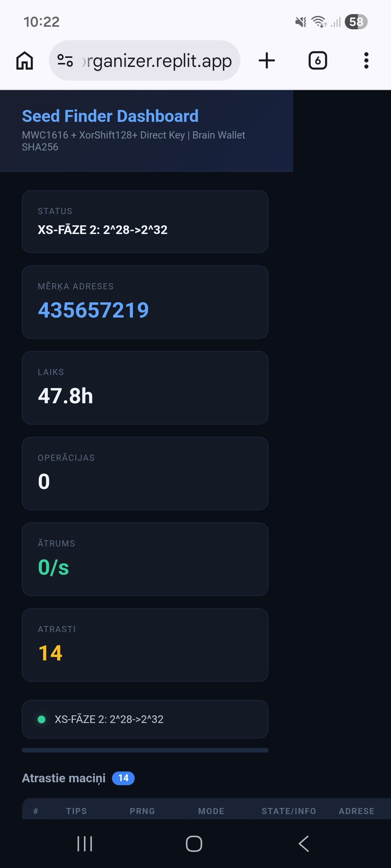391x868 pixels.
Task: Tap the battery indicator showing 58
Action: tap(356, 22)
